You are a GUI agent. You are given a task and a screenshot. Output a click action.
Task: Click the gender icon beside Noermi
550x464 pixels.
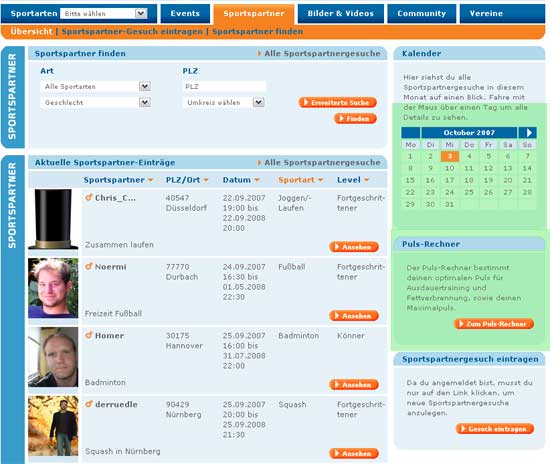(x=89, y=267)
